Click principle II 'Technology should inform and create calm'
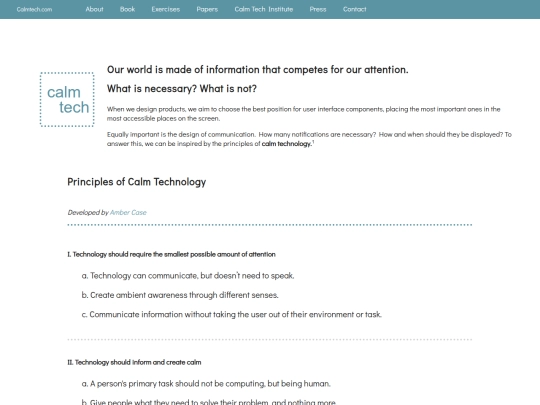 coord(134,362)
